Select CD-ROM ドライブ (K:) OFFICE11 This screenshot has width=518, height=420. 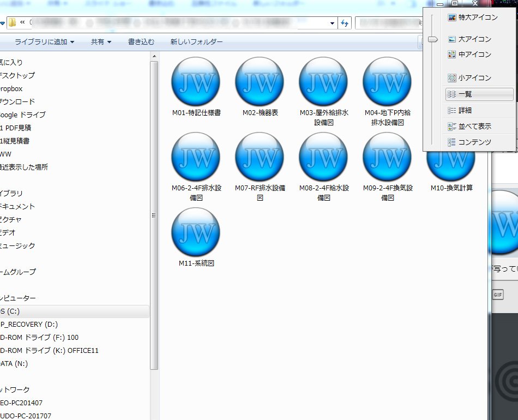pyautogui.click(x=49, y=351)
